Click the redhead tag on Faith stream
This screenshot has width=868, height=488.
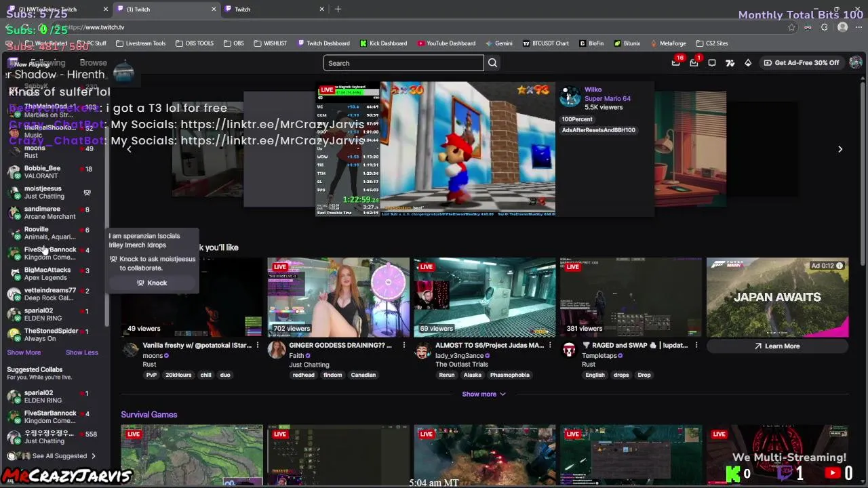pyautogui.click(x=303, y=375)
